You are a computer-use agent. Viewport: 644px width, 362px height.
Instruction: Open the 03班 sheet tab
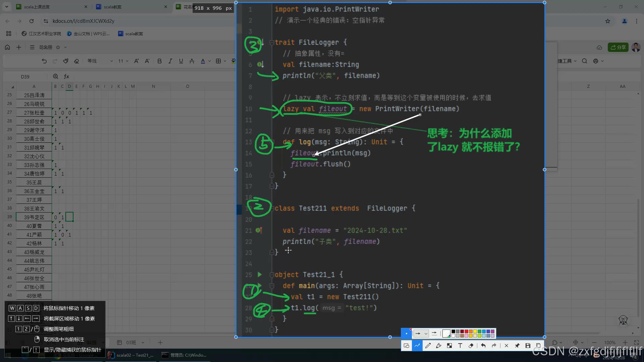click(x=131, y=343)
